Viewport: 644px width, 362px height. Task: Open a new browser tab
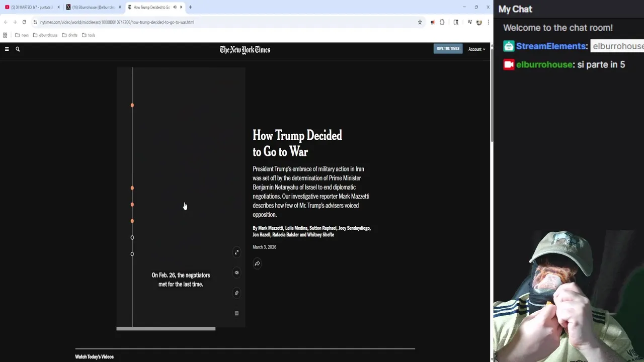tap(190, 7)
